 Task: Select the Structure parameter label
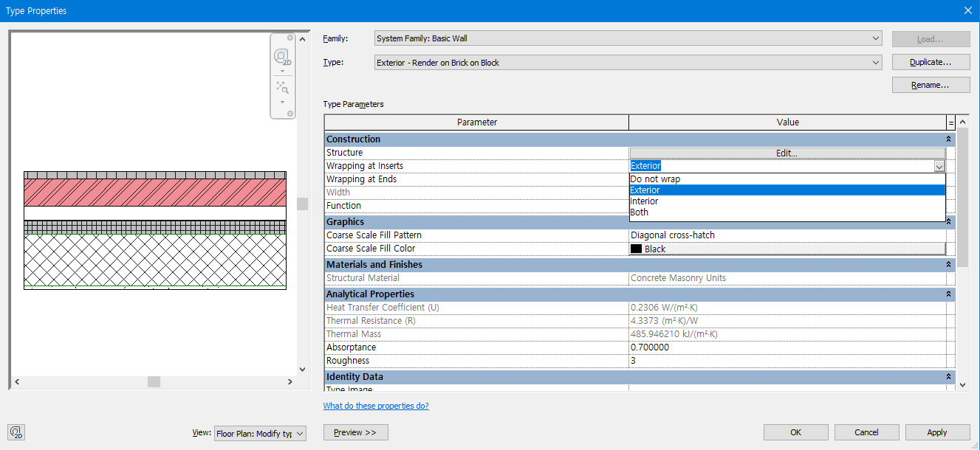pos(344,153)
